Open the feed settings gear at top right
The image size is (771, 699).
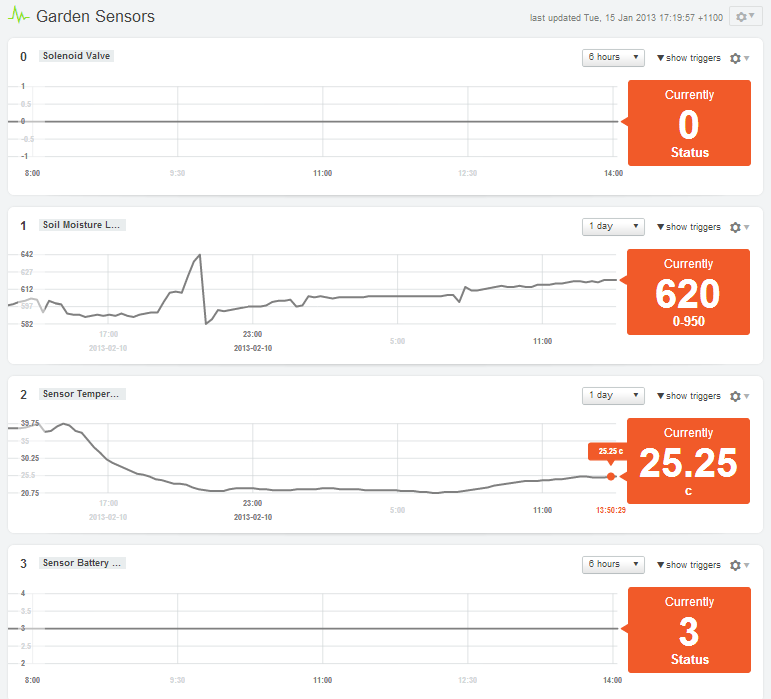745,17
